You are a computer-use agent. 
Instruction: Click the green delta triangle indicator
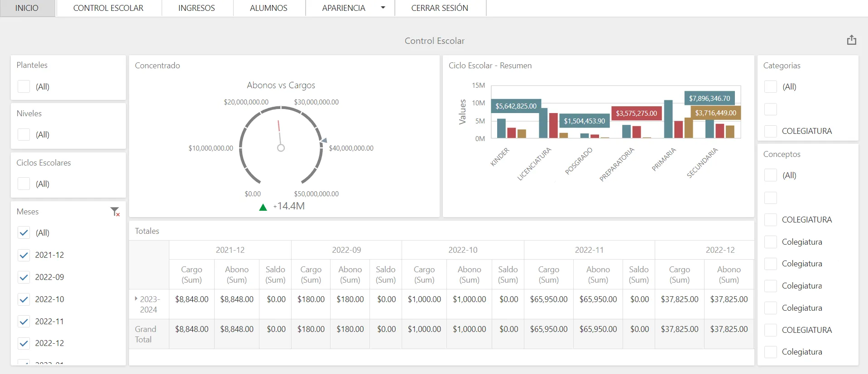pos(263,207)
